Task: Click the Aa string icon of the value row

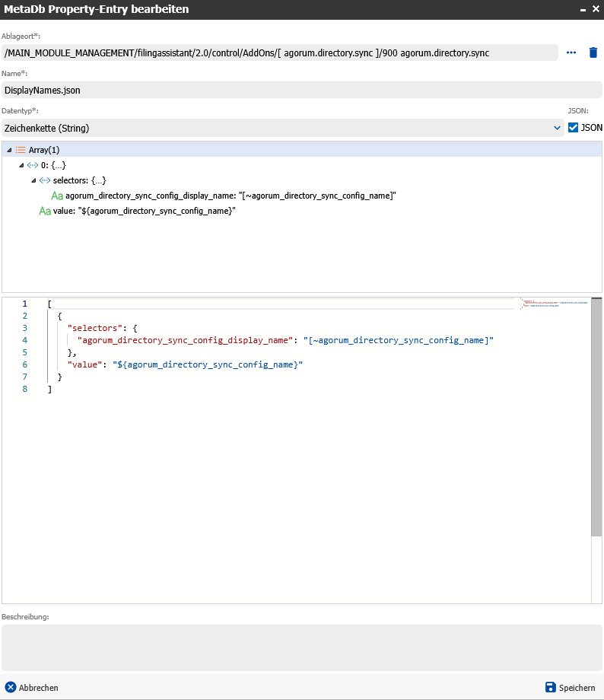Action: click(45, 211)
